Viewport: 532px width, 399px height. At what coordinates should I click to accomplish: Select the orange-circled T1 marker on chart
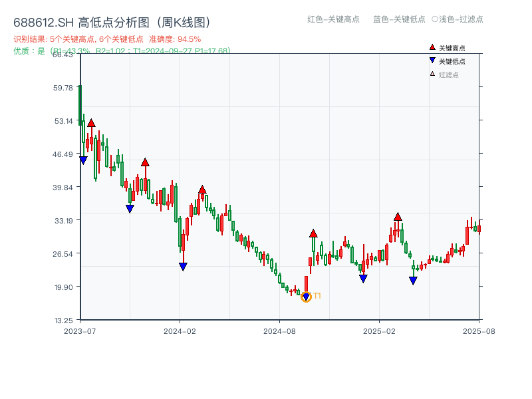306,296
